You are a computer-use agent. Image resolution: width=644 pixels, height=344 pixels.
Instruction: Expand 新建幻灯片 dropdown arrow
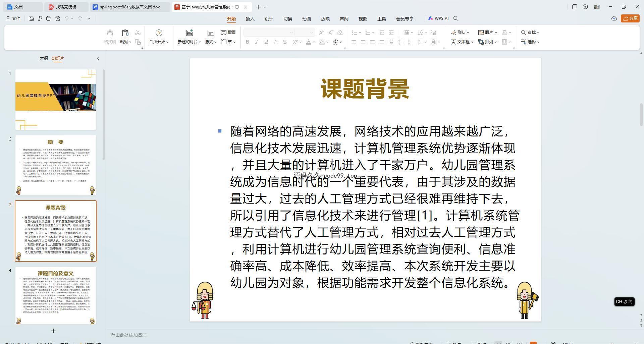coord(200,42)
